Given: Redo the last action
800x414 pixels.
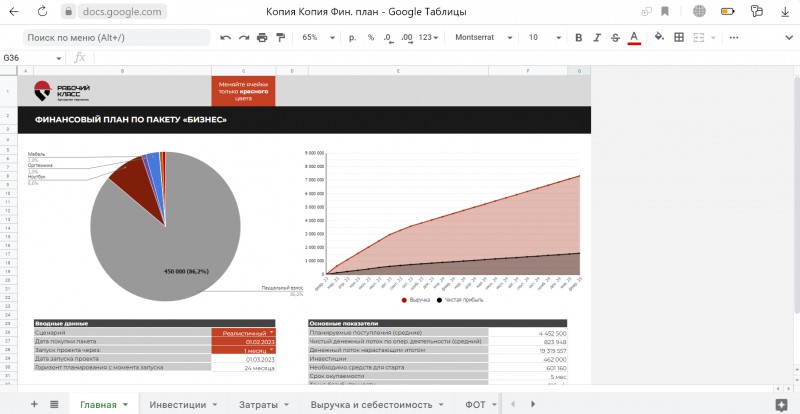Looking at the screenshot, I should pos(244,37).
